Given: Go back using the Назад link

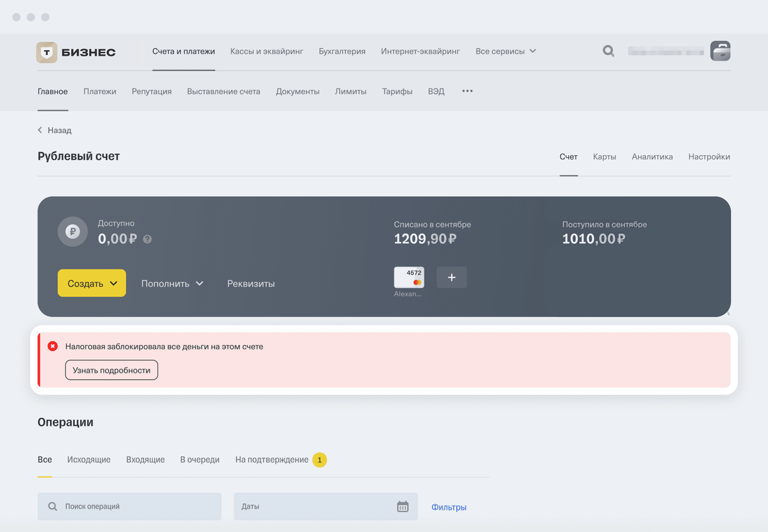Looking at the screenshot, I should pyautogui.click(x=55, y=130).
